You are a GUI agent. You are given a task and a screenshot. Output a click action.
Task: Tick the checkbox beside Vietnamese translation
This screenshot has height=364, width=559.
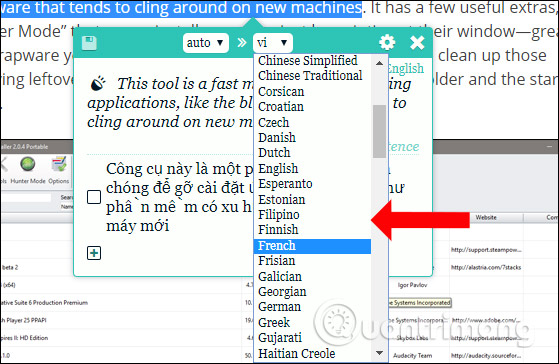[x=94, y=197]
